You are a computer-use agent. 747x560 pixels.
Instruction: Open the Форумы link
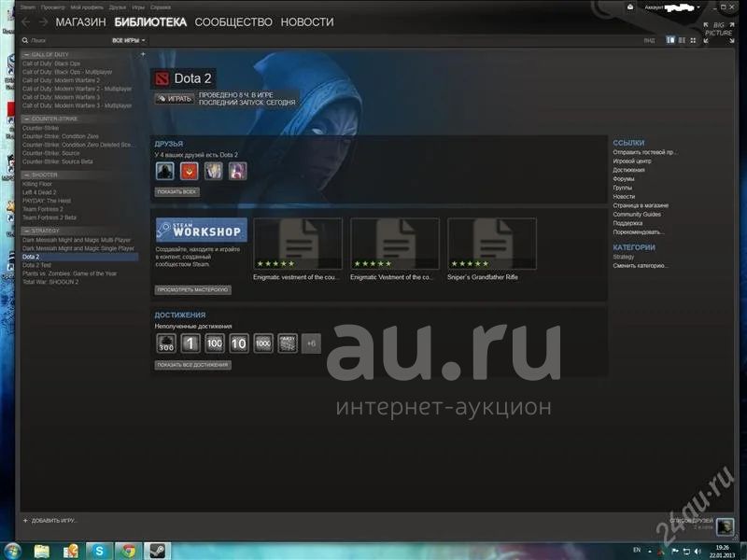point(624,179)
